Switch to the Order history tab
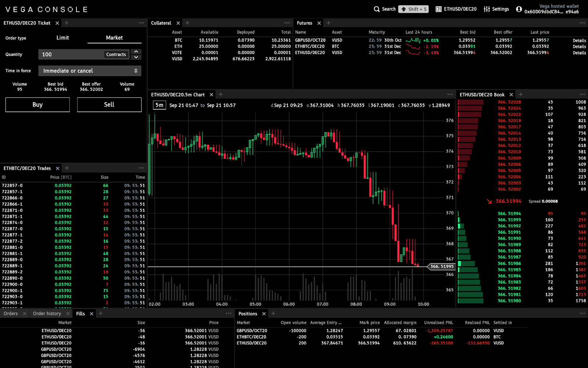The width and height of the screenshot is (588, 368). (x=47, y=314)
